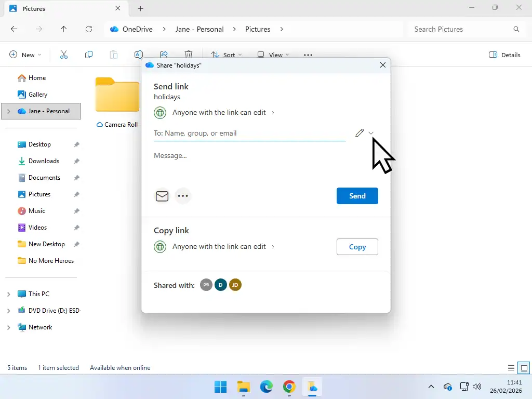
Task: Open Outlook via the email icon in Share dialog
Action: [162, 196]
